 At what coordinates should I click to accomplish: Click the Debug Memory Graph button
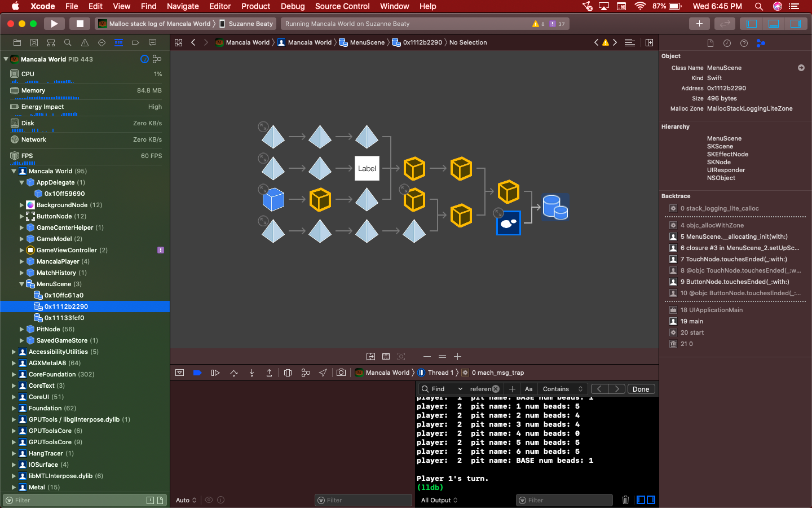coord(306,373)
